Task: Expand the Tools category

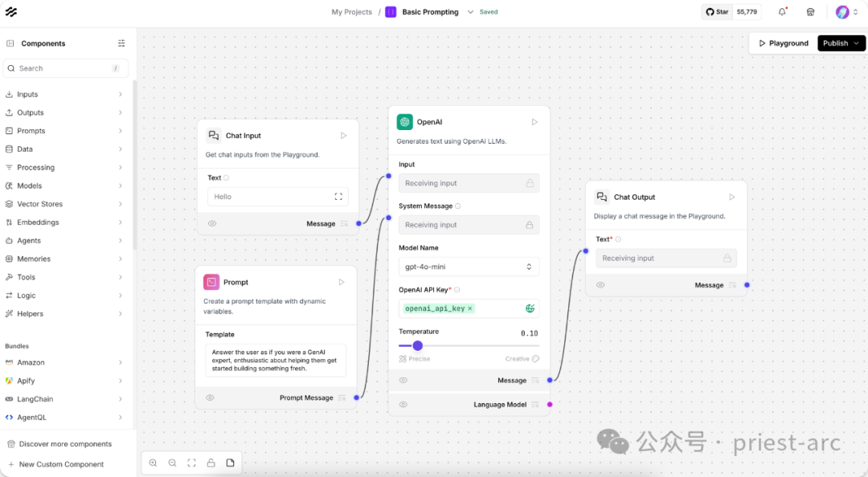Action: [65, 277]
